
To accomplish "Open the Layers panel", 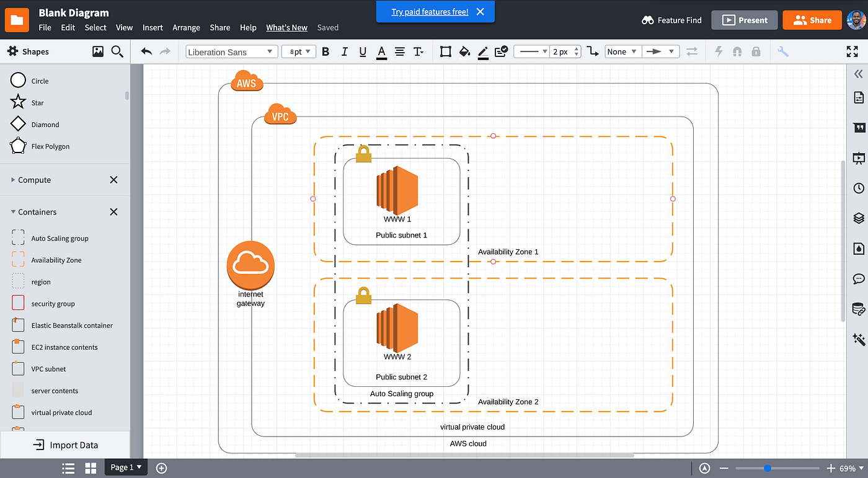I will [857, 218].
